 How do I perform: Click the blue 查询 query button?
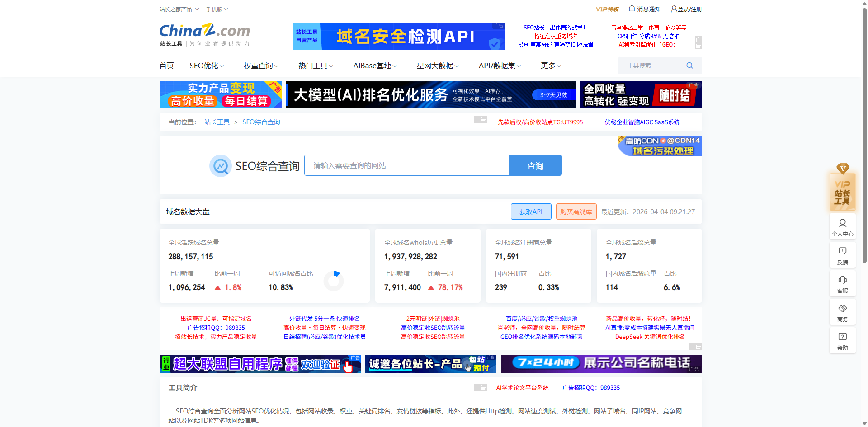coord(535,165)
